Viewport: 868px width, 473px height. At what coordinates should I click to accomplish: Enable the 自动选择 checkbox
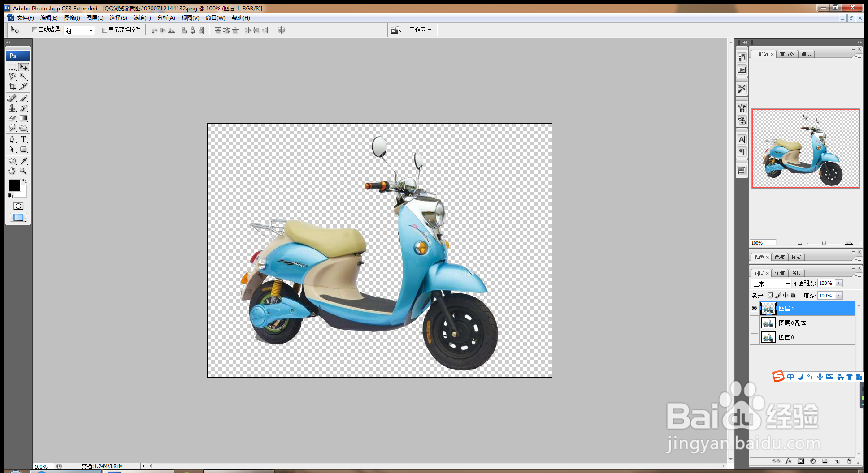(x=35, y=30)
